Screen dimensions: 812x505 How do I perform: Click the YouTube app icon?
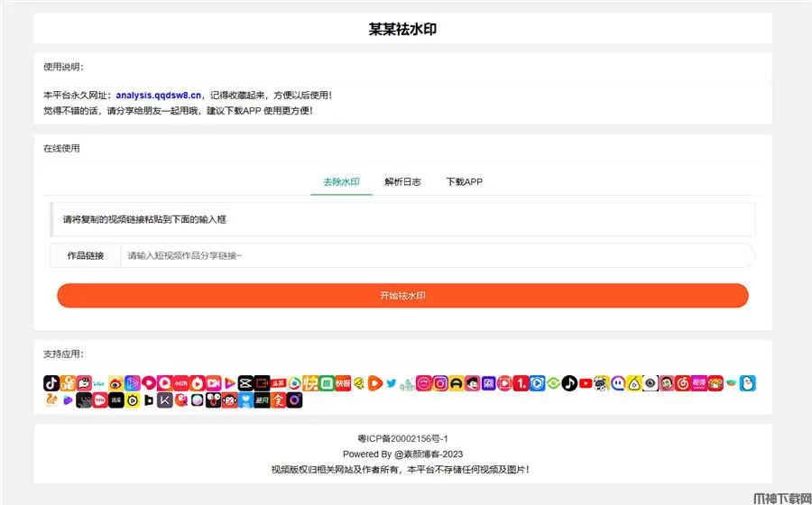(x=586, y=383)
